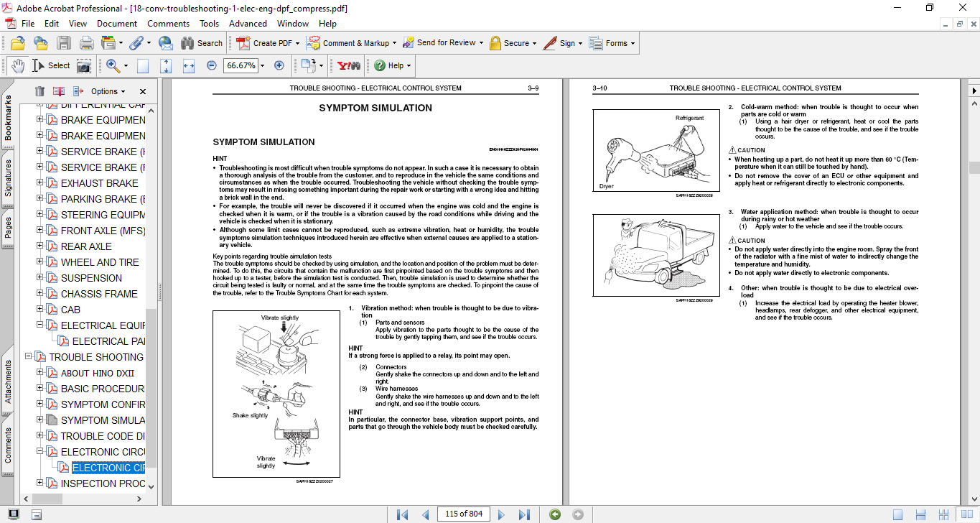Viewport: 980px width, 523px height.
Task: Expand the REAR AXLE bookmark
Action: pyautogui.click(x=40, y=246)
